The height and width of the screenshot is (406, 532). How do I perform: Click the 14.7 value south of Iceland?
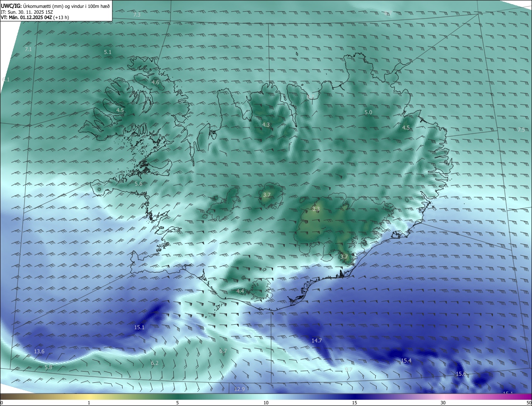point(317,340)
